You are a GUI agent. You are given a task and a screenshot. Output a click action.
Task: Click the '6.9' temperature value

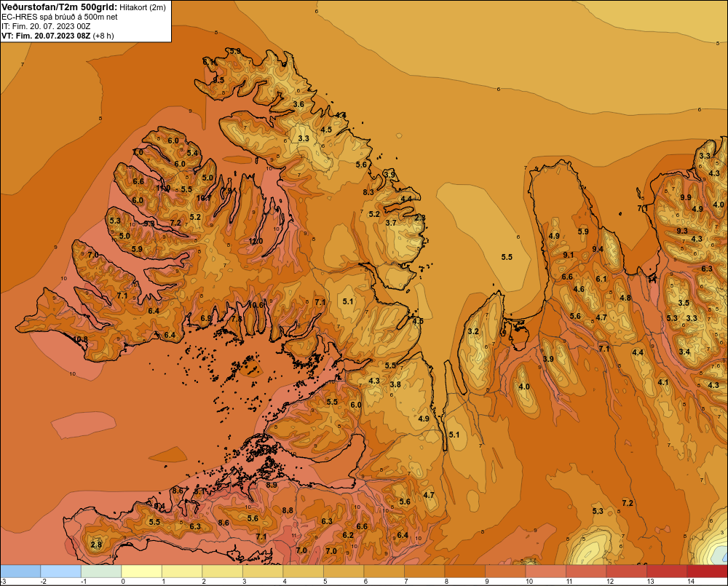[206, 319]
